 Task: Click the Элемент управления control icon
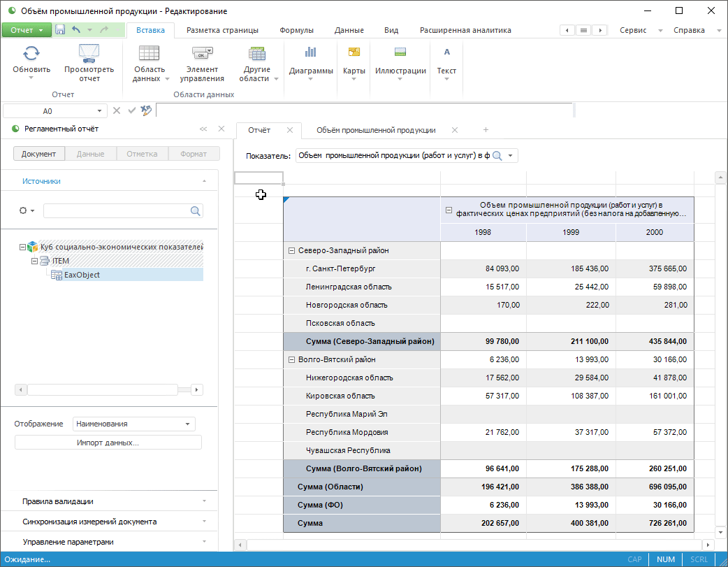[x=202, y=53]
